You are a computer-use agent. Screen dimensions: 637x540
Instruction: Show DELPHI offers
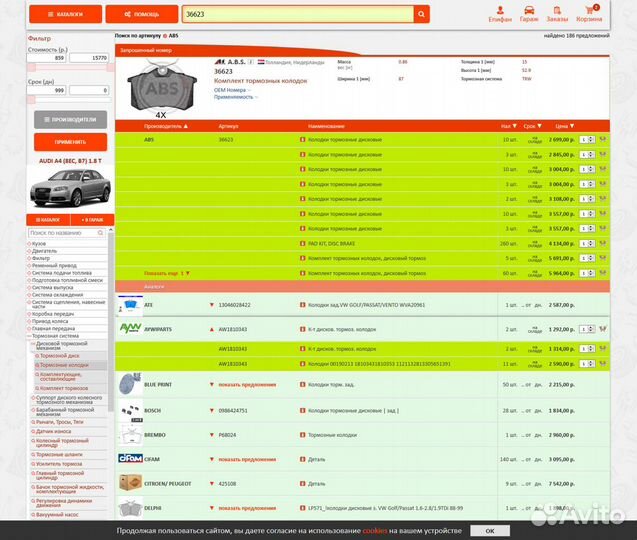[x=247, y=508]
